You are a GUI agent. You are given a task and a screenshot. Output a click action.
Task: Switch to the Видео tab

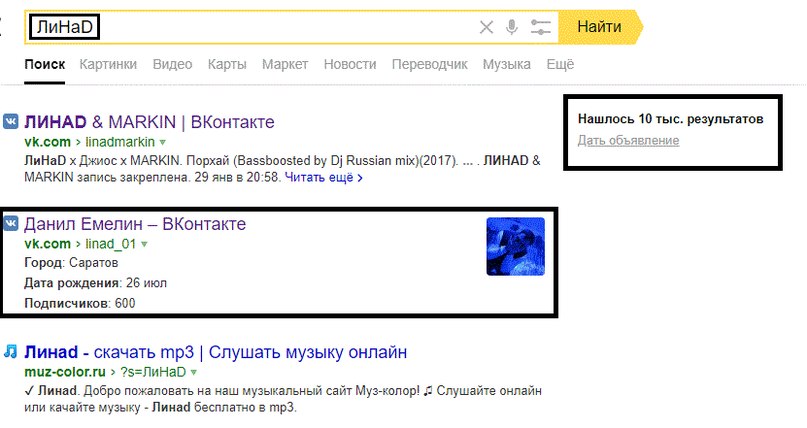[x=172, y=64]
